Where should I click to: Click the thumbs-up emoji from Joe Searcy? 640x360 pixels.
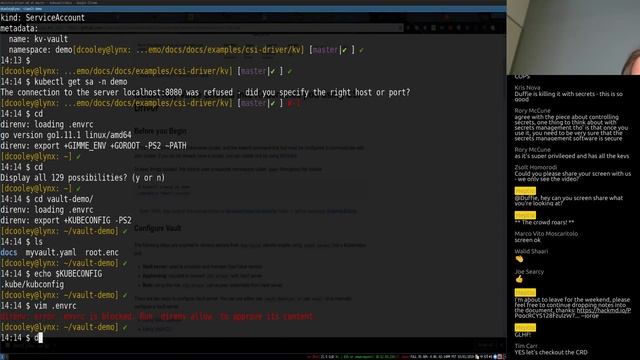pos(519,279)
